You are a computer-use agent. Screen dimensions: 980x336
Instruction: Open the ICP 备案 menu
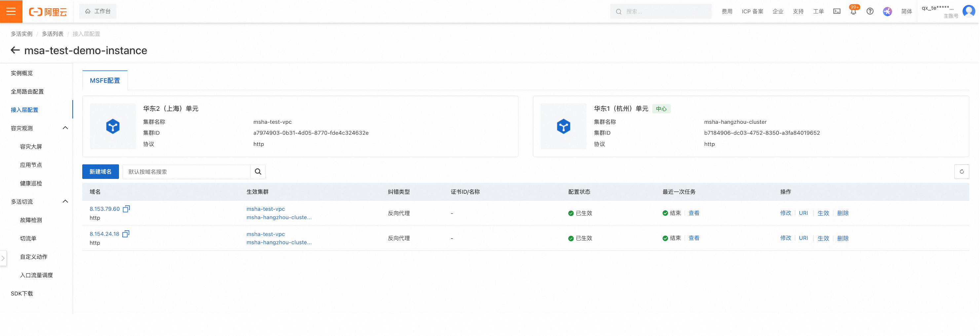(752, 12)
